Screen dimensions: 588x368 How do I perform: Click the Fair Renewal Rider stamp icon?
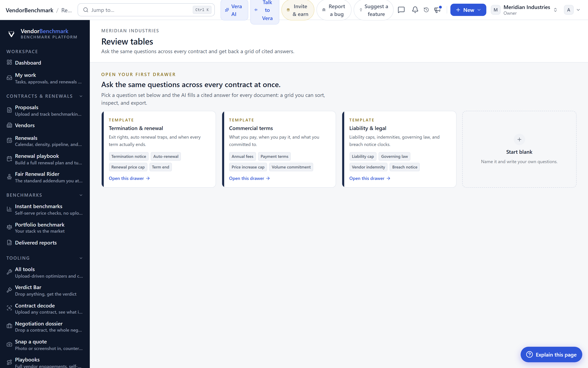(9, 177)
